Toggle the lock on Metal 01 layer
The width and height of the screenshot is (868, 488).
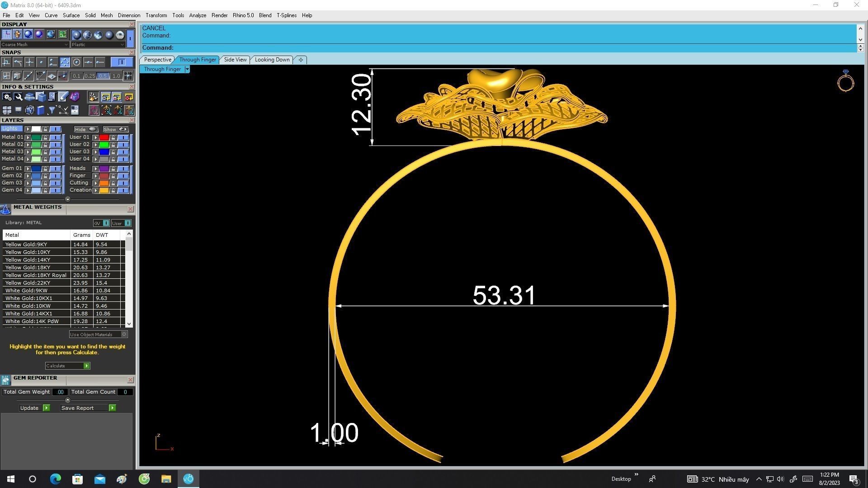(x=45, y=137)
